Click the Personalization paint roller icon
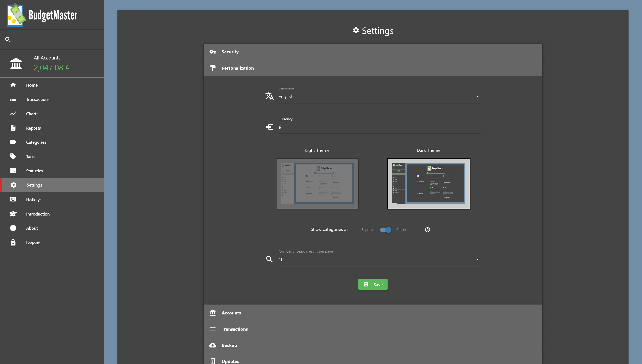Viewport: 642px width, 364px height. (213, 68)
